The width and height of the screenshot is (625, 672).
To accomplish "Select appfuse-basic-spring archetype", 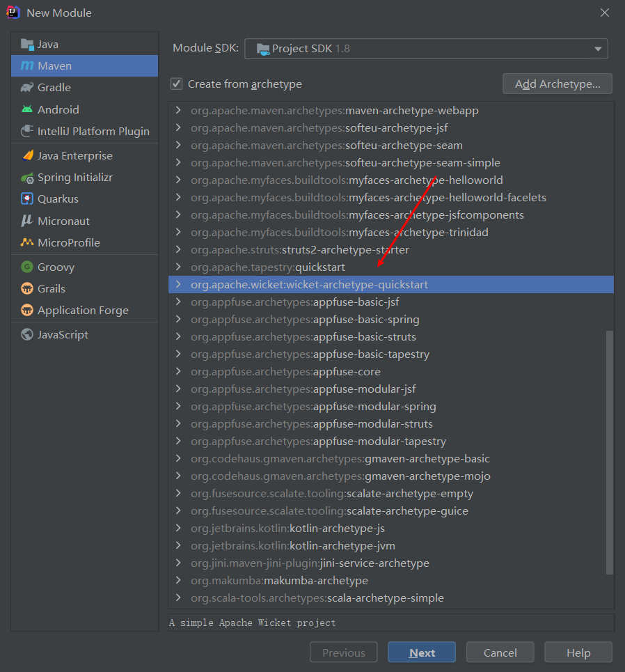I will [391, 319].
